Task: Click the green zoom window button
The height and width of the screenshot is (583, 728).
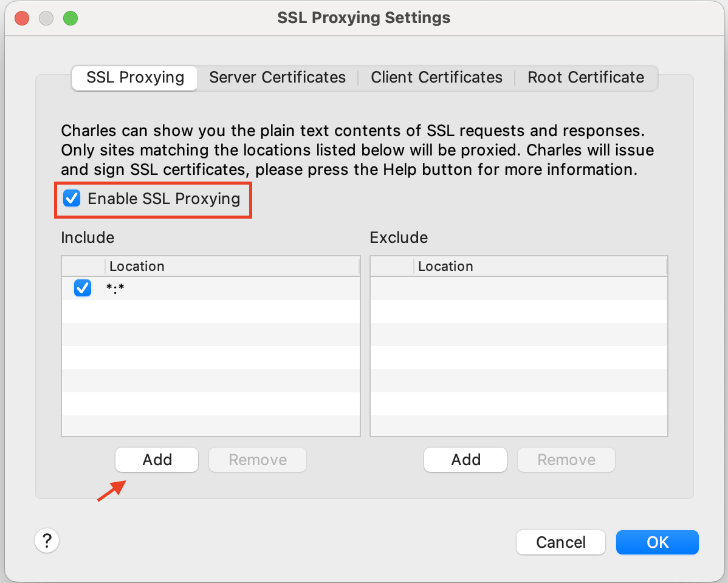Action: (70, 18)
